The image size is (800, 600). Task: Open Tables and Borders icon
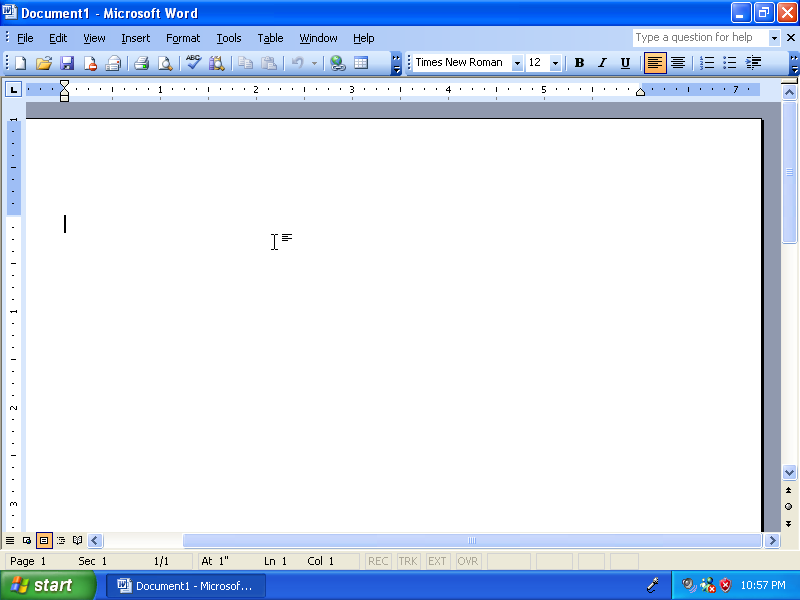(x=361, y=63)
